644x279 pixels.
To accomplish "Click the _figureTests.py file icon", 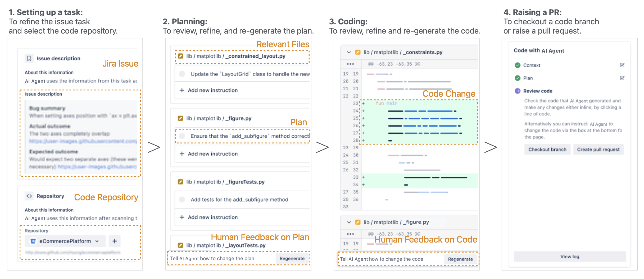I will coord(180,182).
